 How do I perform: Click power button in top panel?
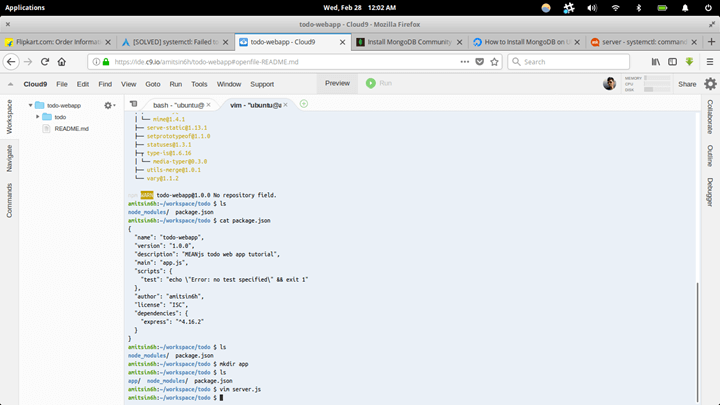(709, 8)
